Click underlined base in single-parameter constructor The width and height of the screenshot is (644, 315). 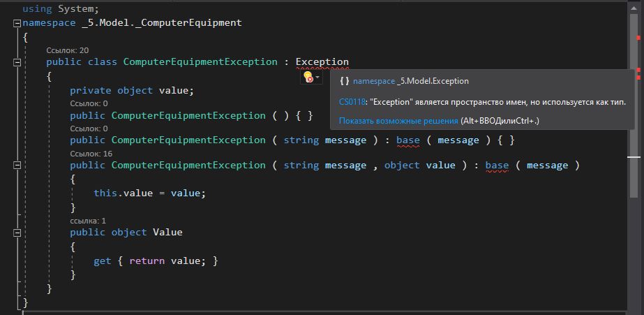tap(408, 140)
